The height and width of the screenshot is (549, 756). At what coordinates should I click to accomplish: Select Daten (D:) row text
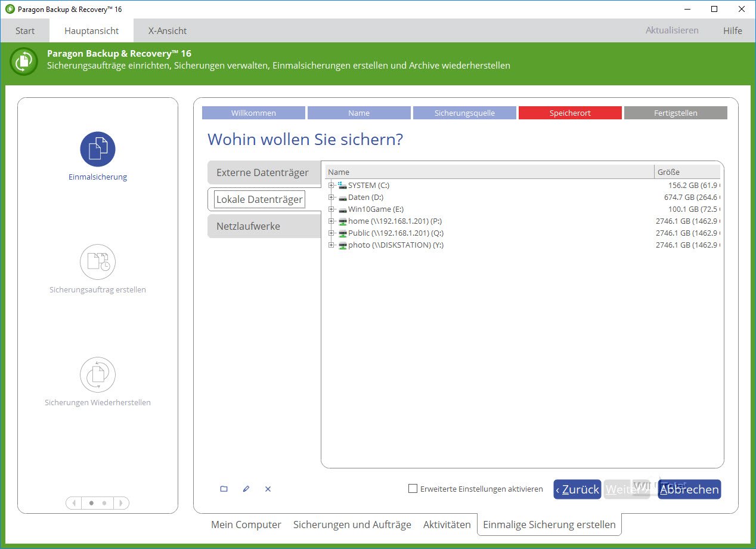point(365,198)
